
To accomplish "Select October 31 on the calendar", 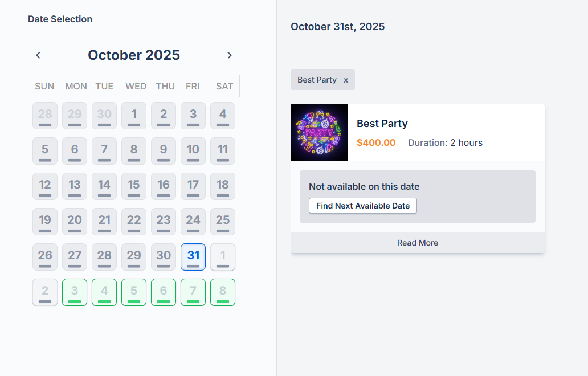I will click(x=193, y=257).
